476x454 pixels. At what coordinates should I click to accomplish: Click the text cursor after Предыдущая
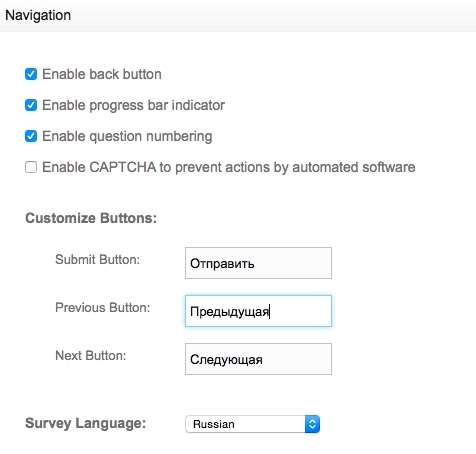point(270,312)
